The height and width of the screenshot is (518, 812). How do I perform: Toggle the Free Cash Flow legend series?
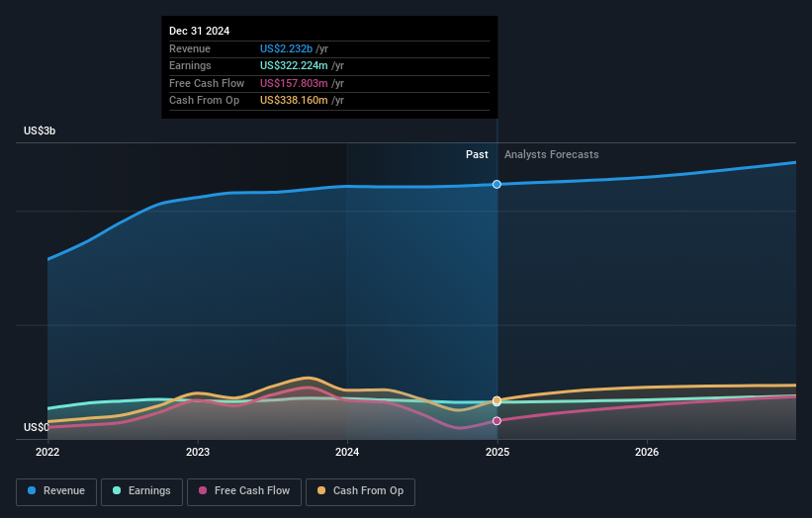coord(244,491)
